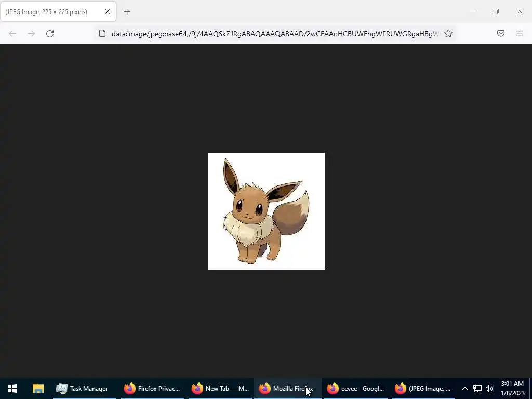The height and width of the screenshot is (399, 532).
Task: Bookmark this page with the star icon
Action: [x=448, y=33]
